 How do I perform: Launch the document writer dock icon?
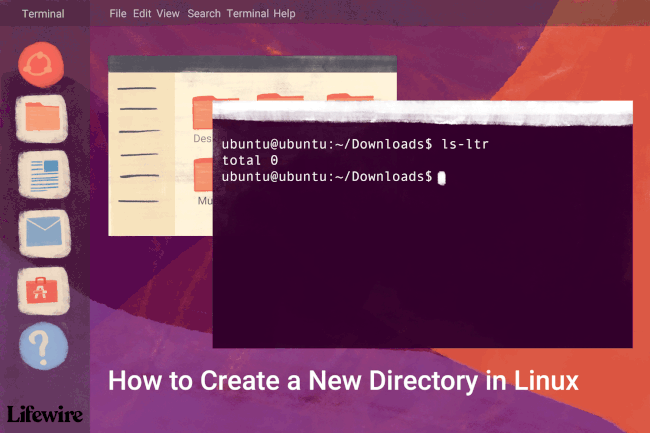pyautogui.click(x=44, y=174)
